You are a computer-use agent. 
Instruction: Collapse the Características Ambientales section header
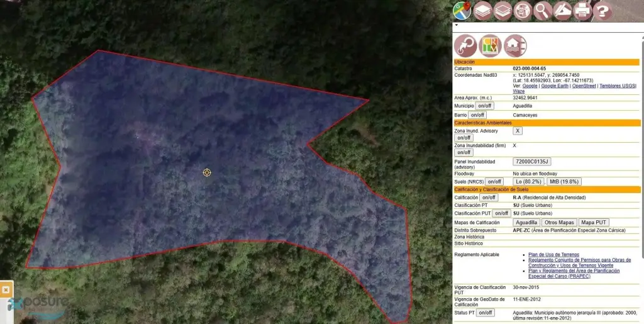(x=546, y=123)
